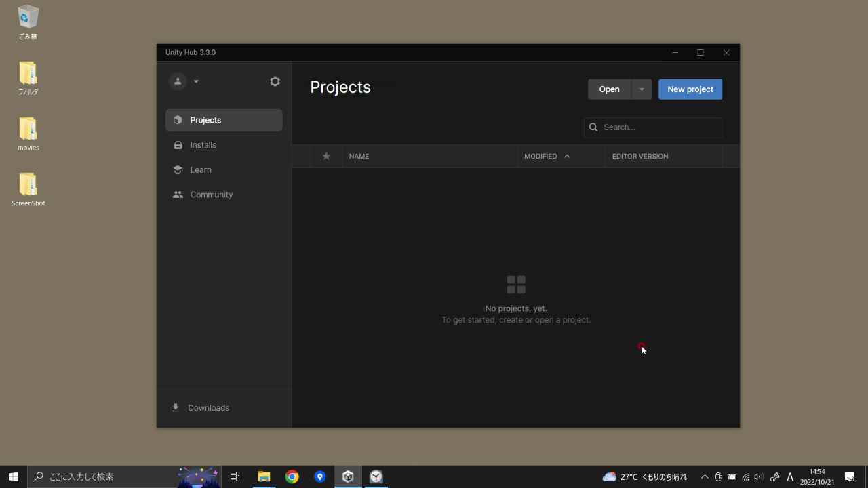
Task: Launch File Explorer from the taskbar
Action: point(264,476)
